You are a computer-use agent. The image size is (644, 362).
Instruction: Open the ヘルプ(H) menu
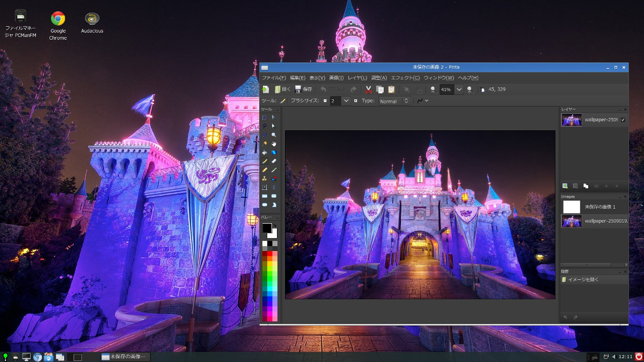468,78
